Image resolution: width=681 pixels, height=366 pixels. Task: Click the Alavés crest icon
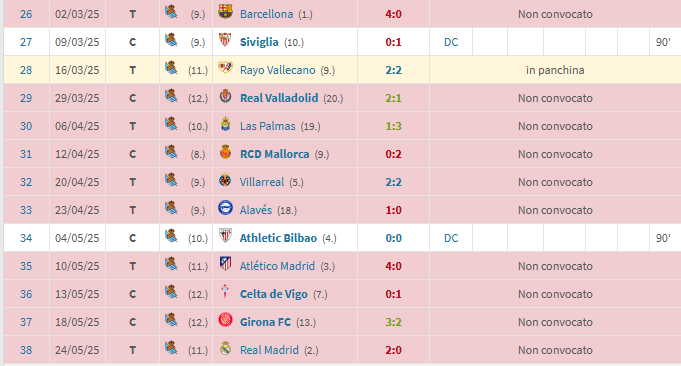click(225, 208)
